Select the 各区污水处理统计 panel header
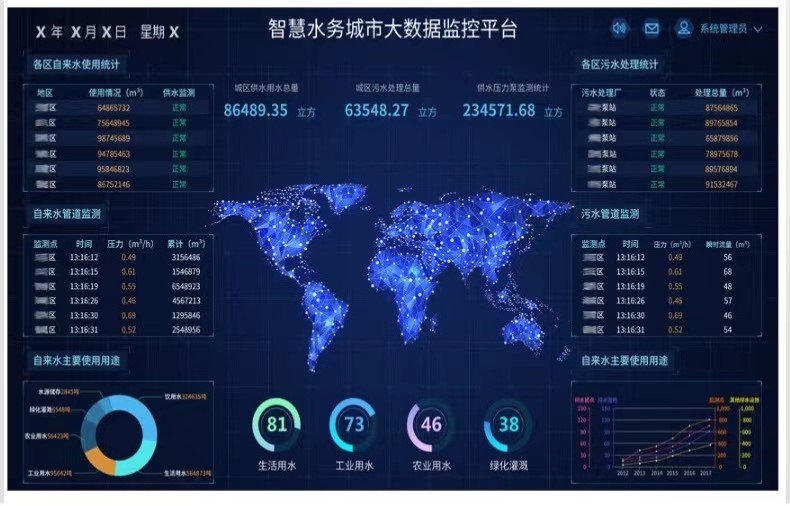 [x=619, y=64]
